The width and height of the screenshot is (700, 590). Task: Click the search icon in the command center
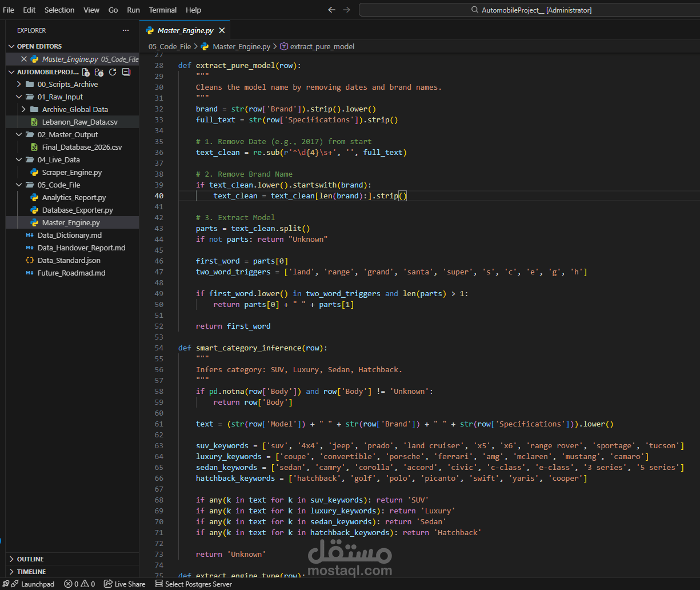pyautogui.click(x=474, y=10)
